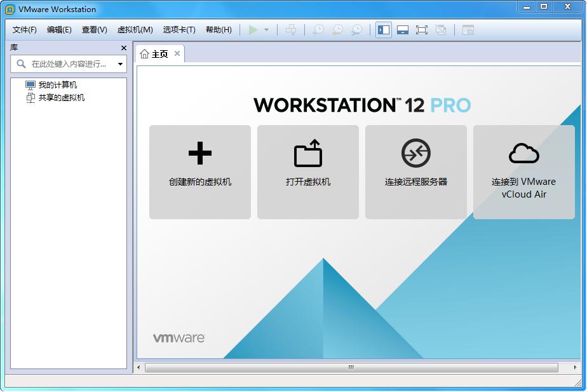The height and width of the screenshot is (392, 587).
Task: Click the 打开虚拟机 tile
Action: pyautogui.click(x=308, y=172)
